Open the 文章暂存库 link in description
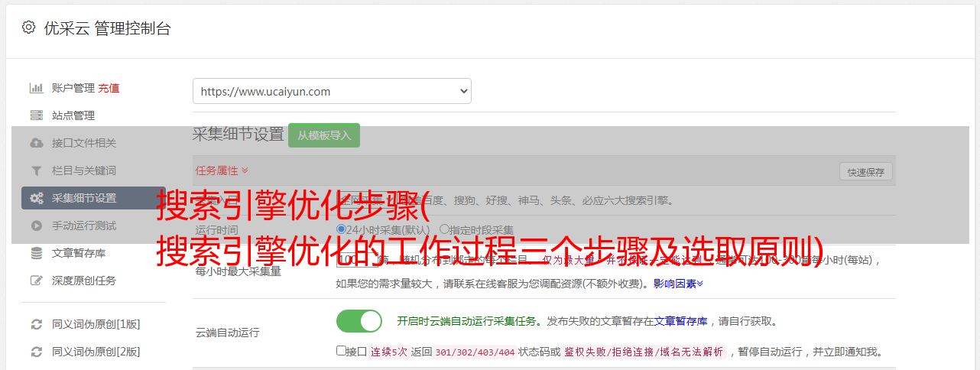 (680, 321)
